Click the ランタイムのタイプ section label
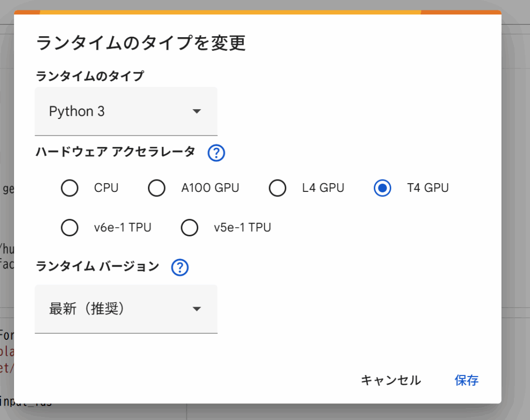Image resolution: width=530 pixels, height=420 pixels. (x=90, y=77)
